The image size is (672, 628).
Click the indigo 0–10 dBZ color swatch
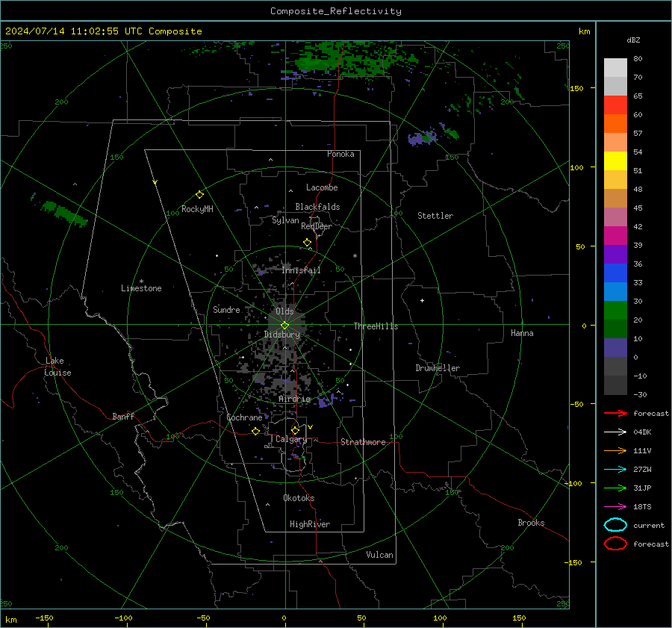coord(615,348)
